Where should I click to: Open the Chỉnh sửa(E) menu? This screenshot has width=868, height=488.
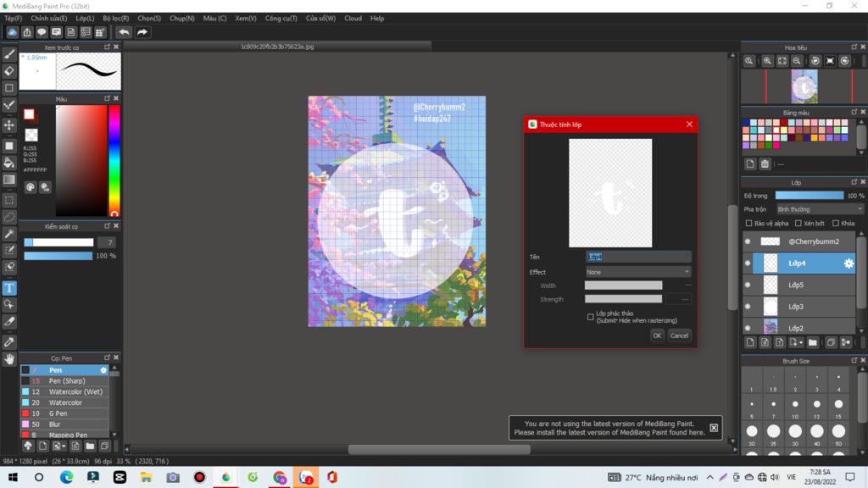(48, 19)
